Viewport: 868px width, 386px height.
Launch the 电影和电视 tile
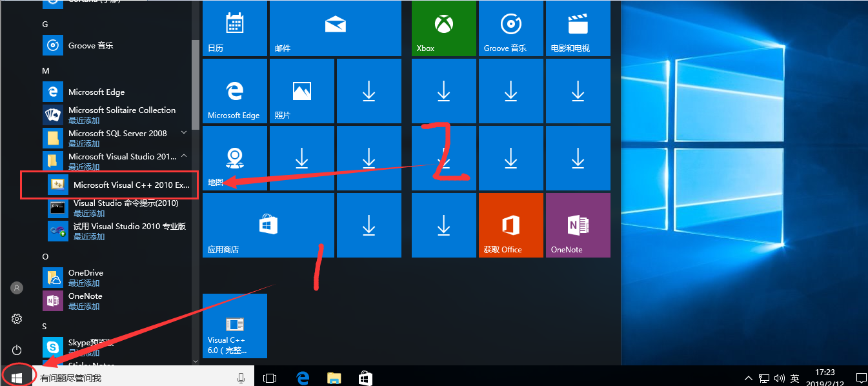point(578,28)
